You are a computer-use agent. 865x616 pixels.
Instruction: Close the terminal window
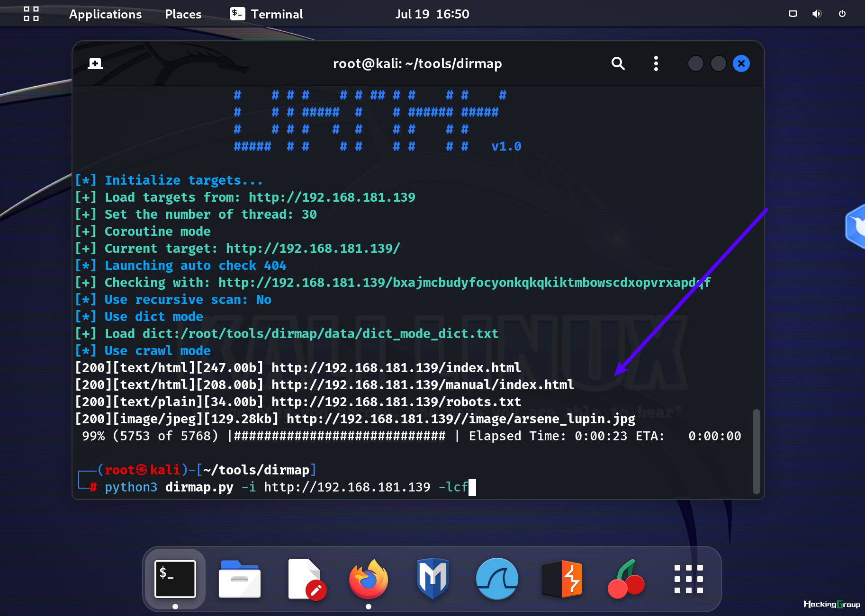pyautogui.click(x=741, y=63)
